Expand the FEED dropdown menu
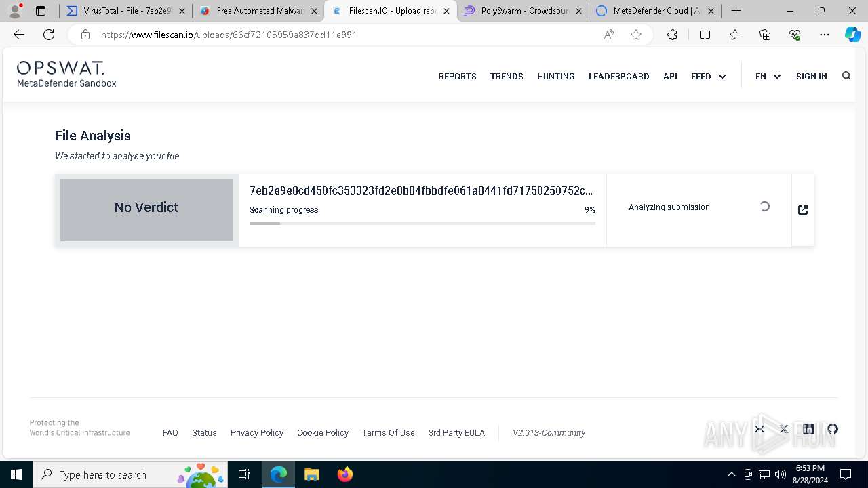 coord(708,77)
